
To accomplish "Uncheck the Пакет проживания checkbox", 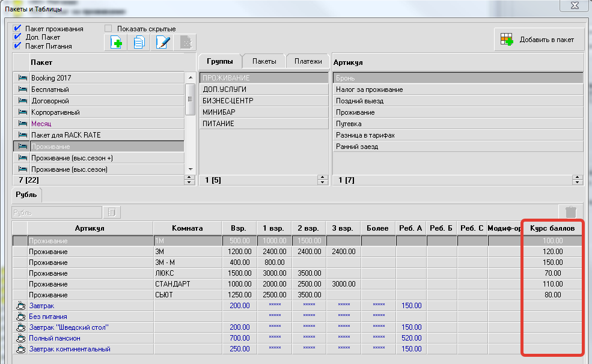I will coord(17,28).
